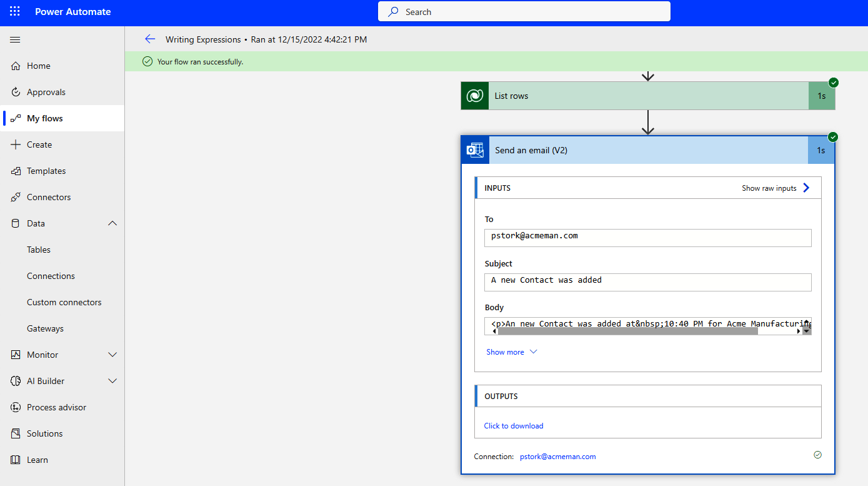Open Solutions in the navigation

[45, 433]
